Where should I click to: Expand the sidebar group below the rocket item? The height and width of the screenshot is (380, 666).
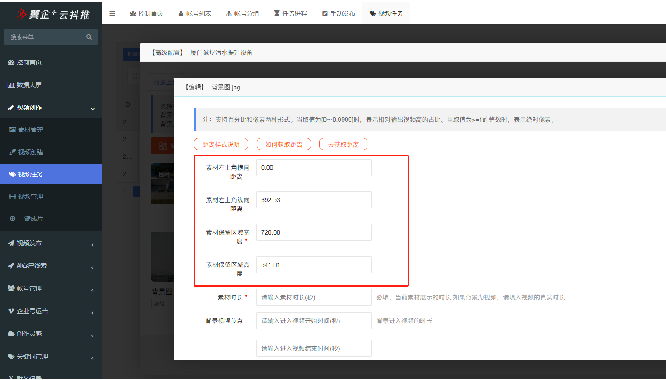(51, 289)
